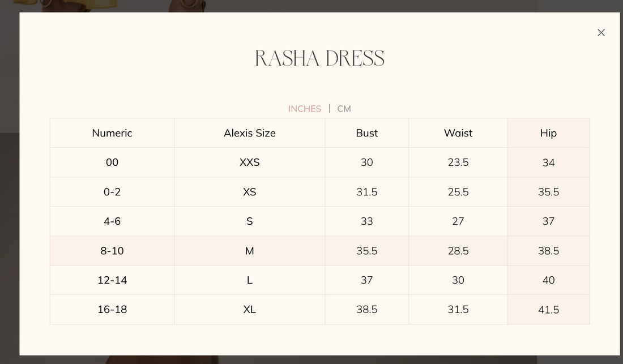This screenshot has height=364, width=623.
Task: Click hip value 37 in S row
Action: click(548, 221)
